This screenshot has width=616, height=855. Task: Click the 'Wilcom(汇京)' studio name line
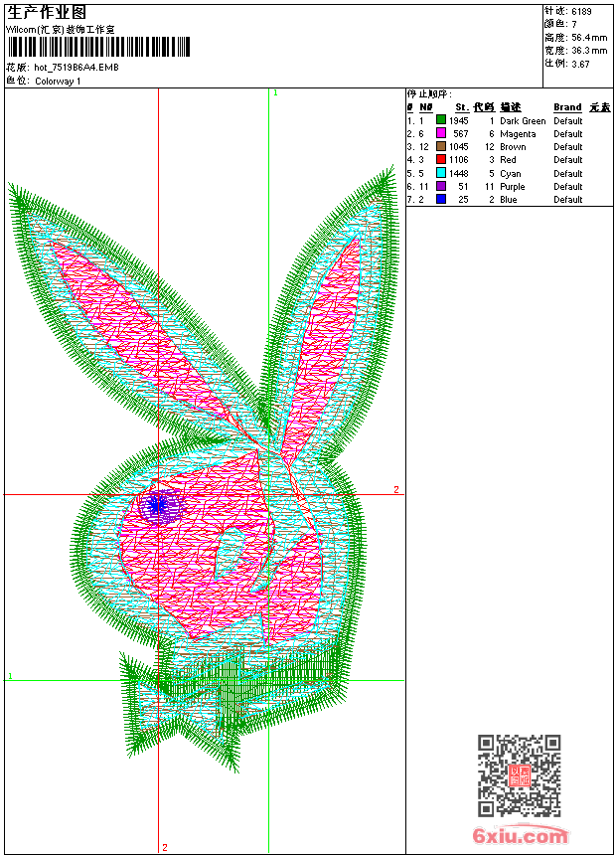pyautogui.click(x=60, y=30)
